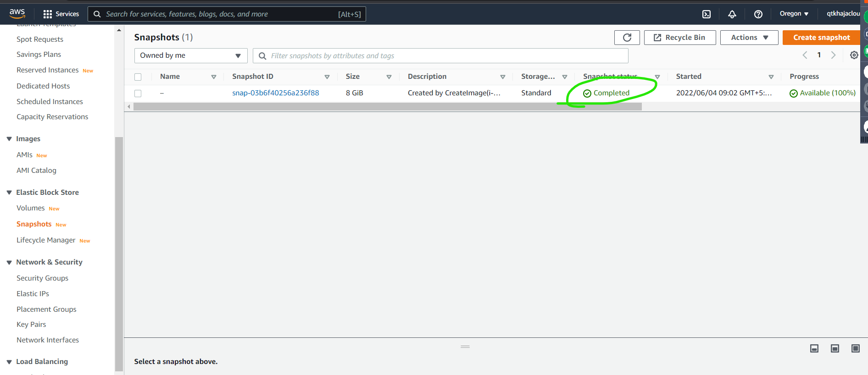Open Security Groups in the sidebar

click(42, 278)
